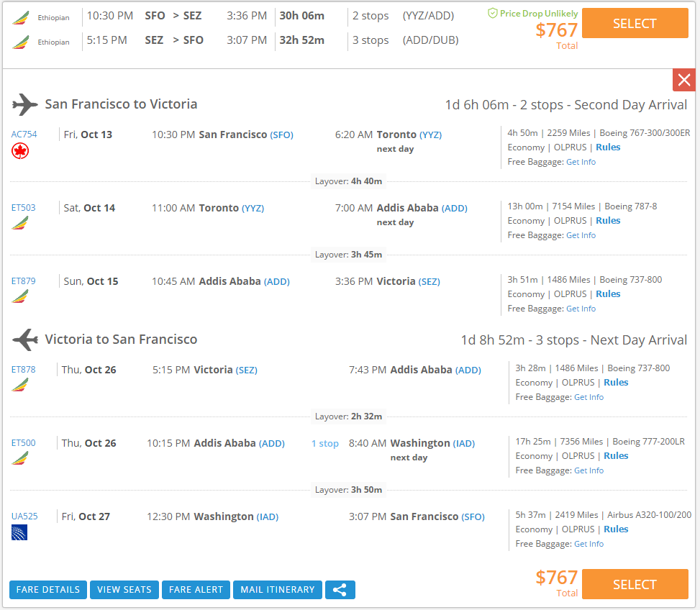Click the Ethiopian logo under ET500
700x610 pixels.
point(20,457)
